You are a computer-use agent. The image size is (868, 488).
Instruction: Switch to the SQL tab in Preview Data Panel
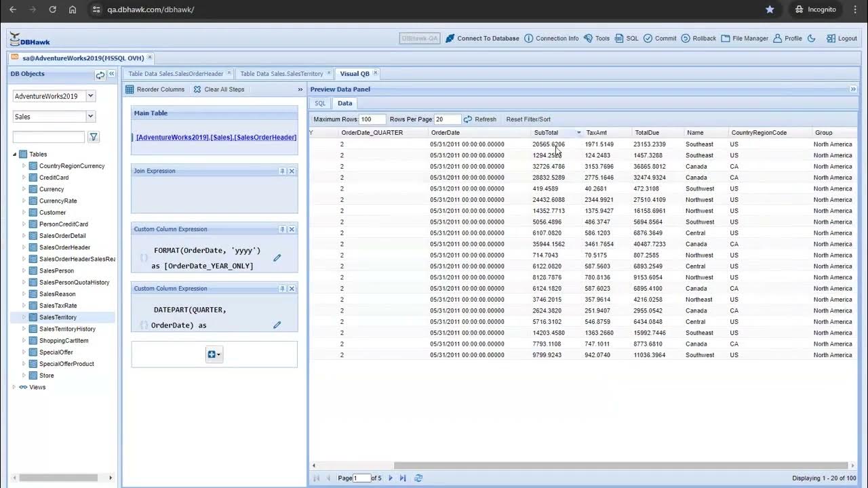(319, 103)
